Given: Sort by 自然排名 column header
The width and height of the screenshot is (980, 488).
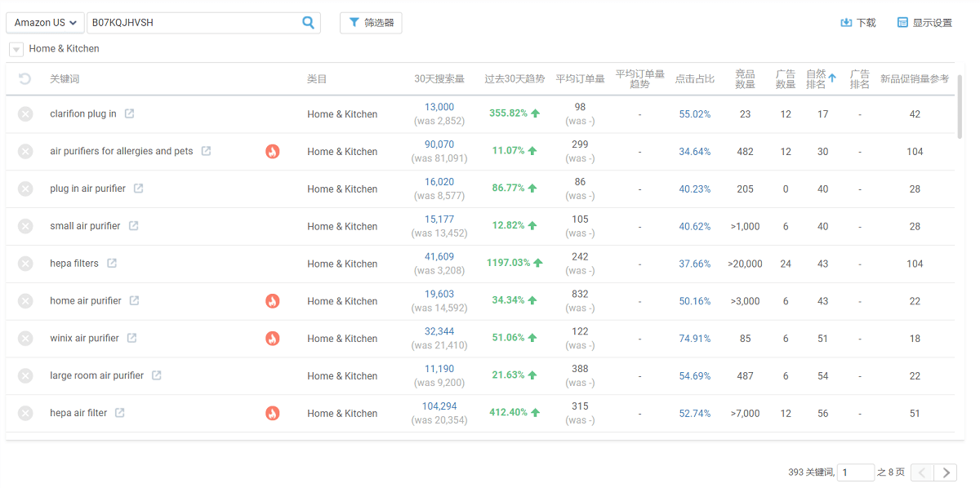Looking at the screenshot, I should coord(820,79).
